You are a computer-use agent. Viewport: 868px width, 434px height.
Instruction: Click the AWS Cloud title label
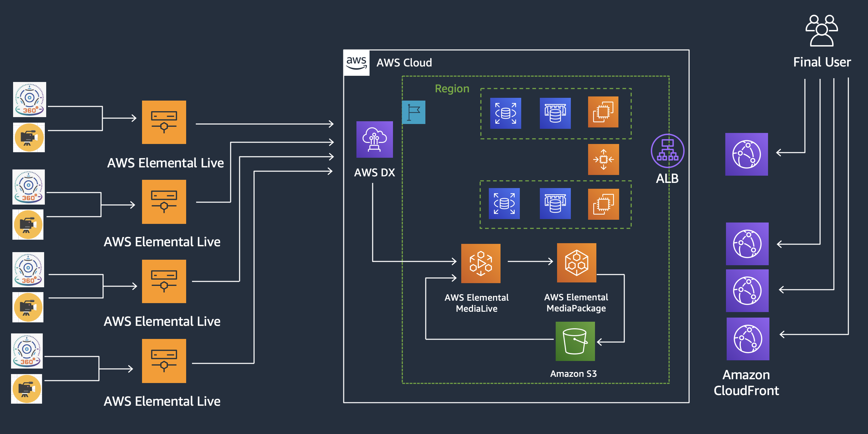(x=404, y=63)
